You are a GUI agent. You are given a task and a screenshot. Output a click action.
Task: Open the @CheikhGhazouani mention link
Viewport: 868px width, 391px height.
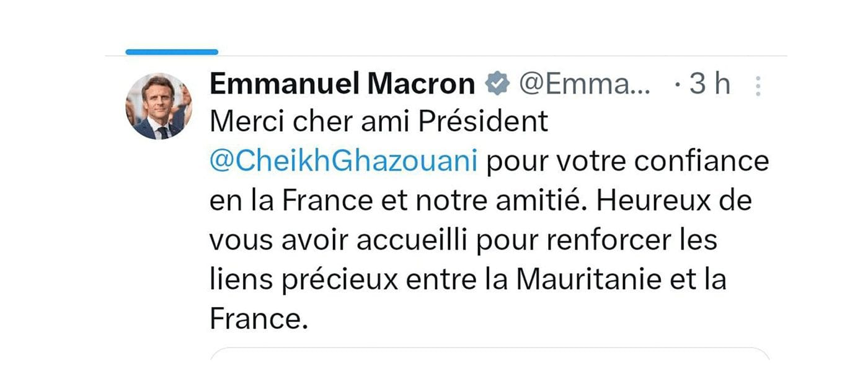(x=344, y=162)
